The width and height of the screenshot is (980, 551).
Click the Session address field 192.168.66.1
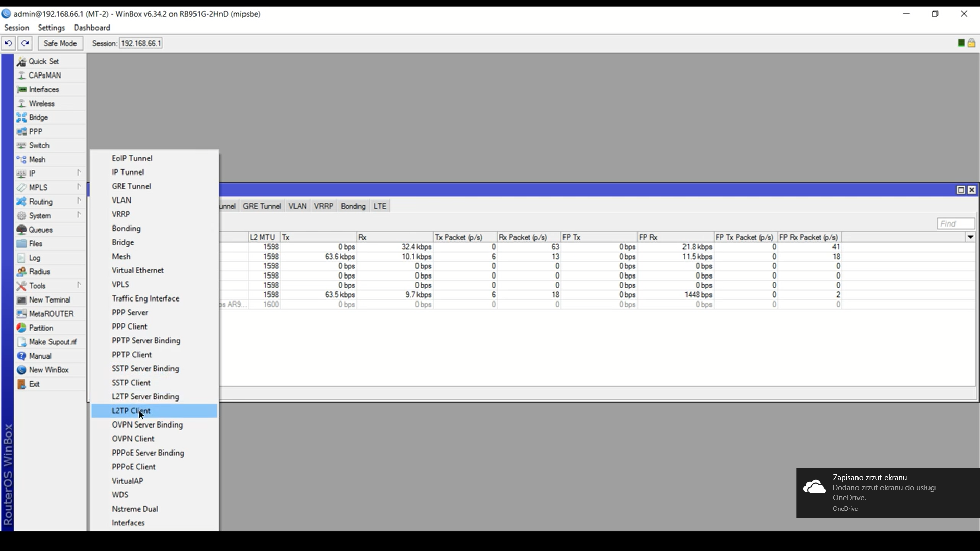coord(141,43)
